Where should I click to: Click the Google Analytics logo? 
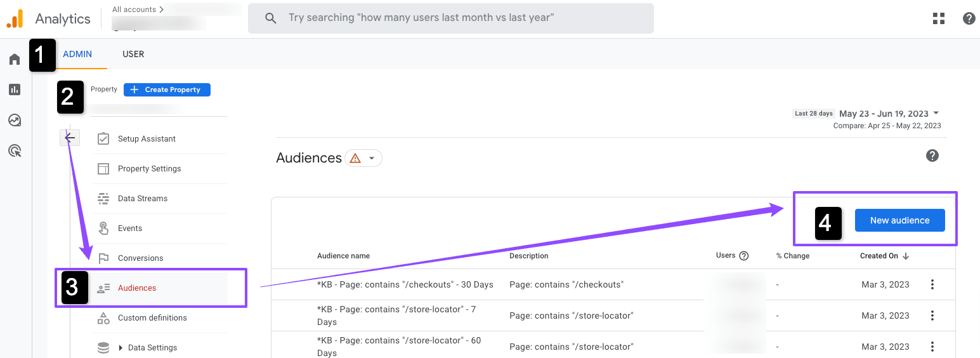pos(15,19)
